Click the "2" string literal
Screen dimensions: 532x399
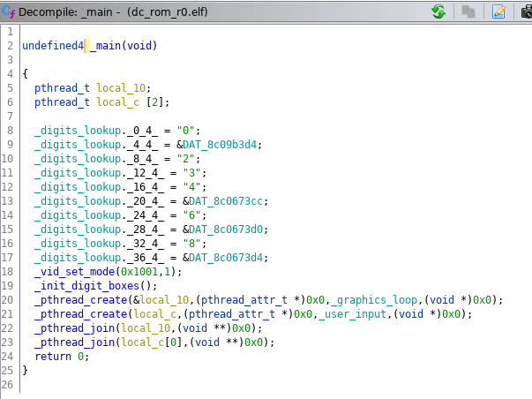(185, 159)
